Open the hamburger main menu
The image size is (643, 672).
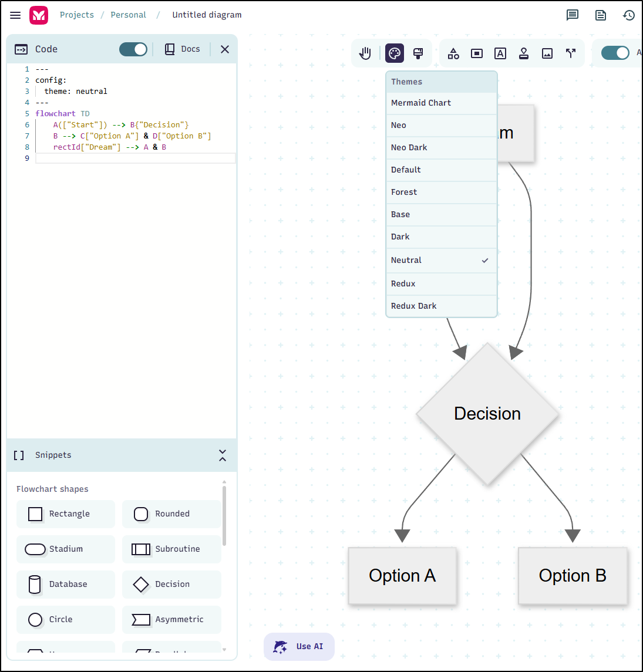point(15,15)
